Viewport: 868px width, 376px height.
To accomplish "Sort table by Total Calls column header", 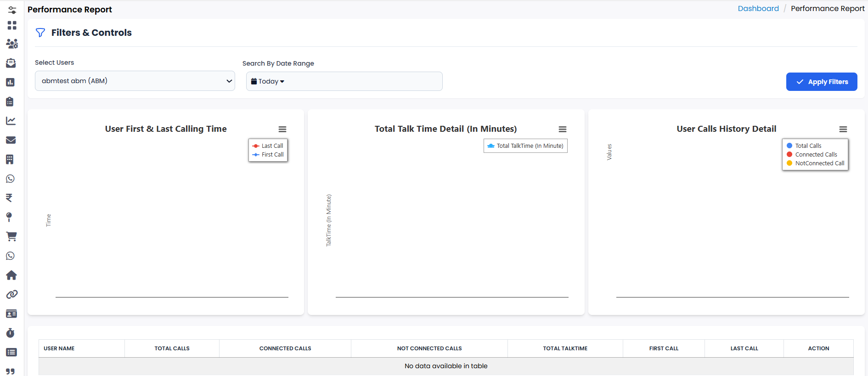I will (x=172, y=348).
